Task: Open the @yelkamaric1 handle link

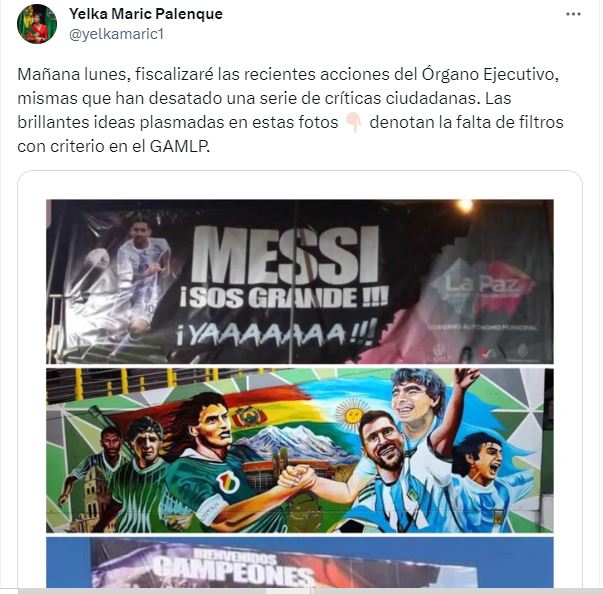Action: click(x=117, y=35)
